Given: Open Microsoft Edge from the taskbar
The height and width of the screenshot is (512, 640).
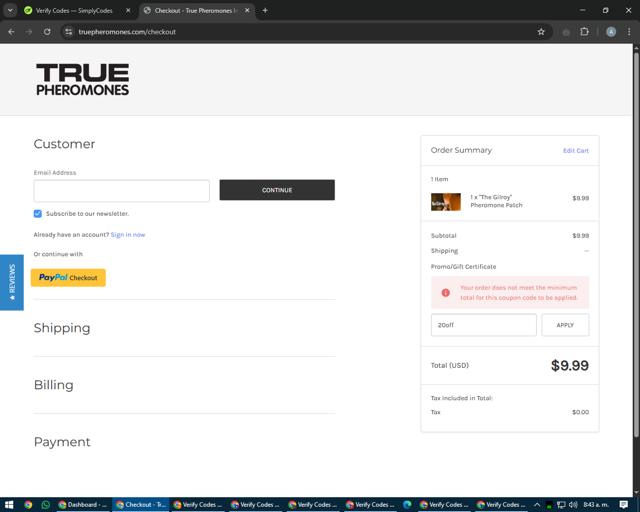Looking at the screenshot, I should pyautogui.click(x=407, y=505).
